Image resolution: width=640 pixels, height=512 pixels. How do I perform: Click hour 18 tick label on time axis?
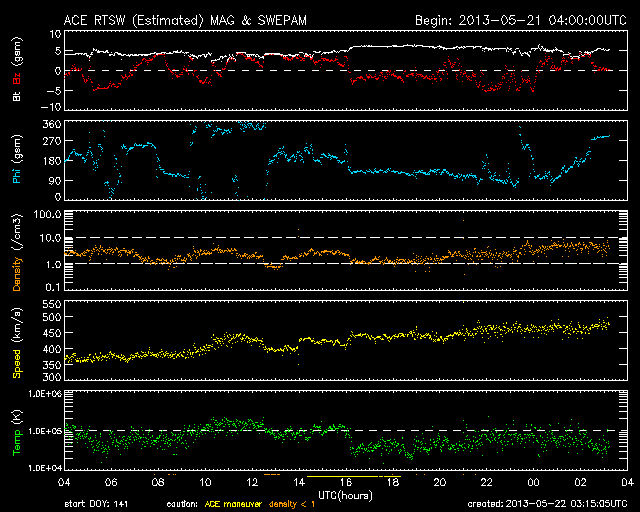point(393,482)
